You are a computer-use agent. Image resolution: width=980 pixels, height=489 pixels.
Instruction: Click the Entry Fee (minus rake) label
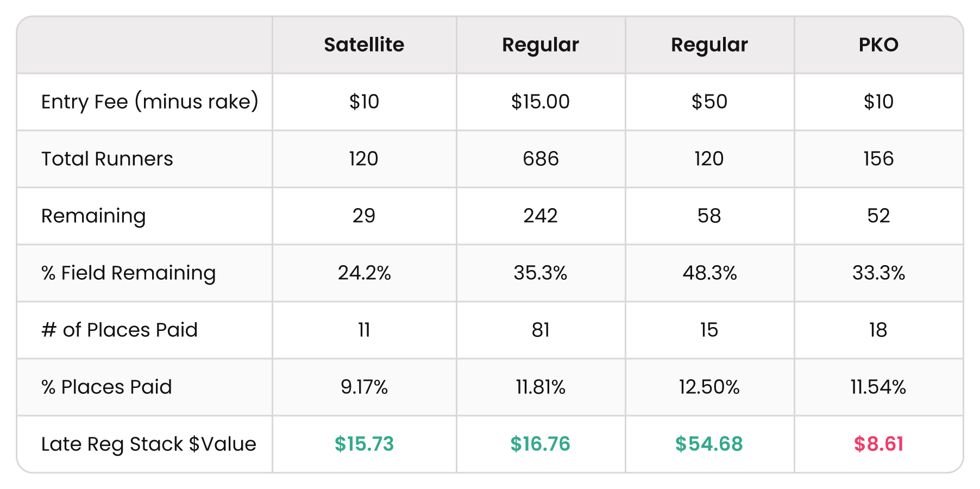coord(150,102)
